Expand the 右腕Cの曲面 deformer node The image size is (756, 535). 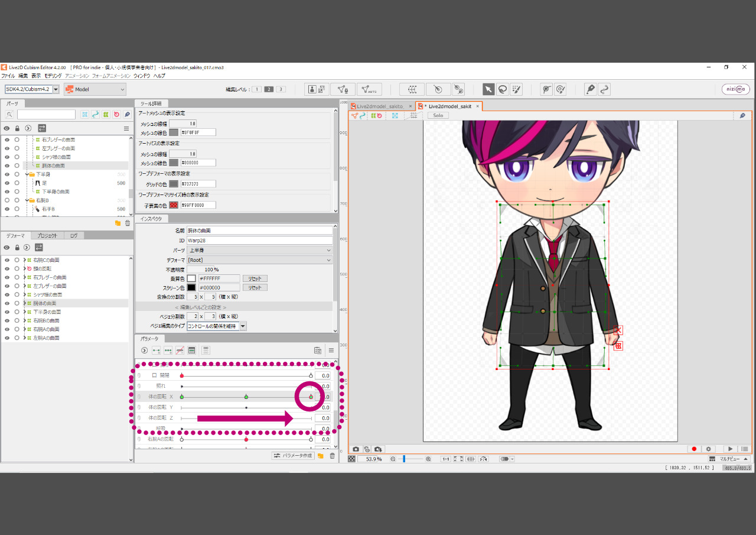pos(24,260)
